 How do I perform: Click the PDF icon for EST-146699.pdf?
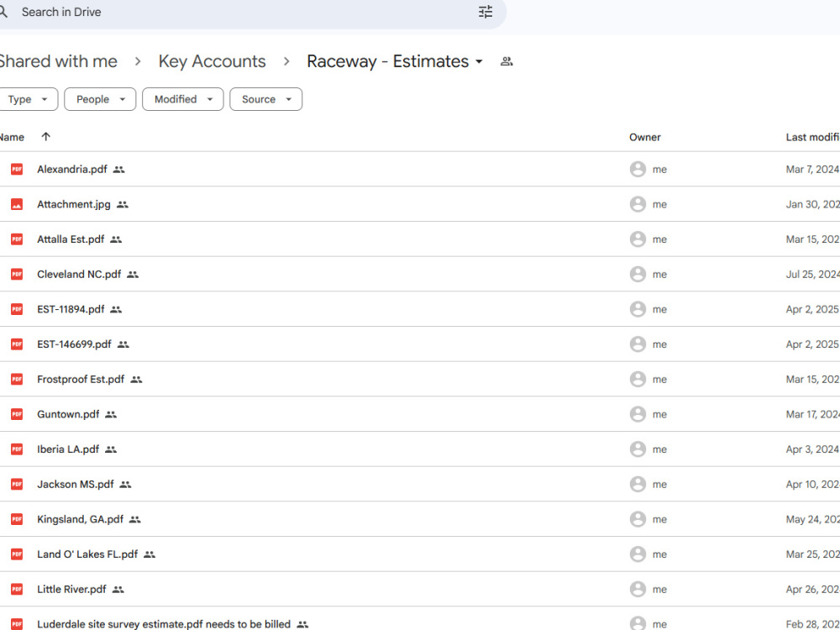click(x=17, y=344)
